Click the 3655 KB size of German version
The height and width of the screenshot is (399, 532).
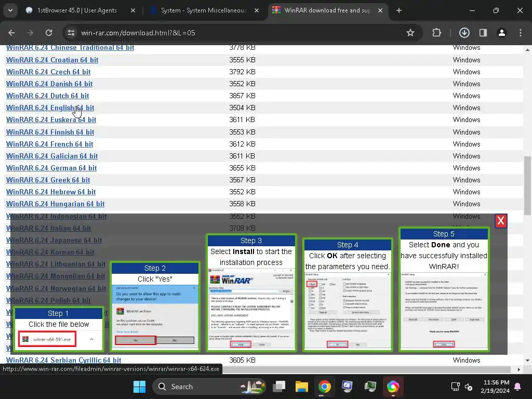(x=242, y=168)
